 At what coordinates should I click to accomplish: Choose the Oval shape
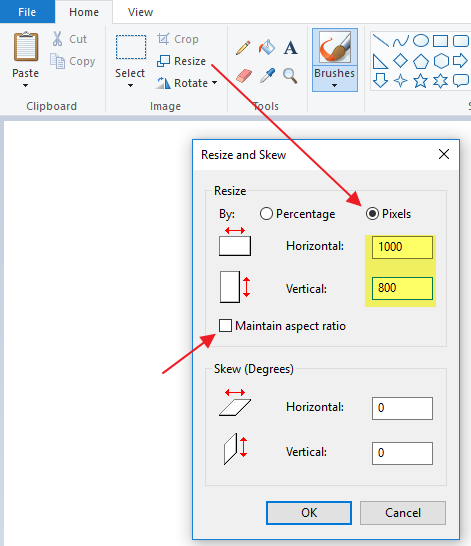(421, 40)
